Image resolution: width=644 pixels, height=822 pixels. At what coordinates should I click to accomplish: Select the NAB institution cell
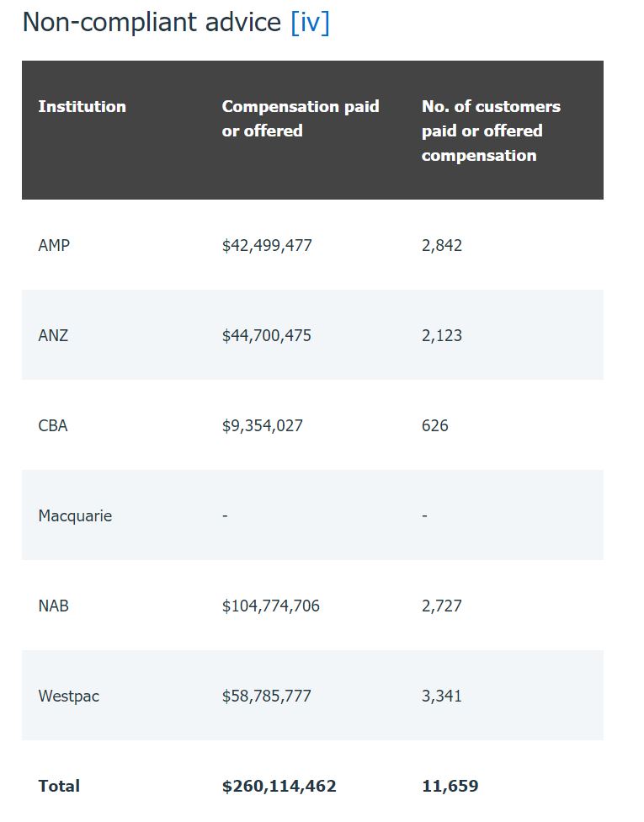click(x=53, y=606)
